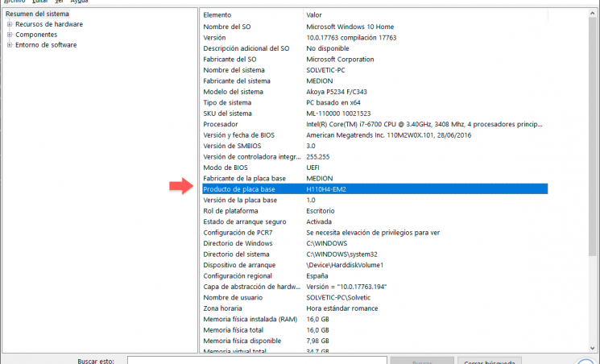Image resolution: width=600 pixels, height=364 pixels.
Task: Select the Recursos de hardware label
Action: pos(49,24)
